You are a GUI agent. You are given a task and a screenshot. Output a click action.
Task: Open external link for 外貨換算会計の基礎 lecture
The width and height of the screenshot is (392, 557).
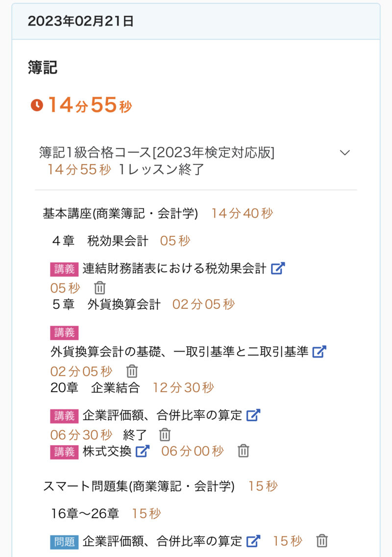click(x=319, y=352)
